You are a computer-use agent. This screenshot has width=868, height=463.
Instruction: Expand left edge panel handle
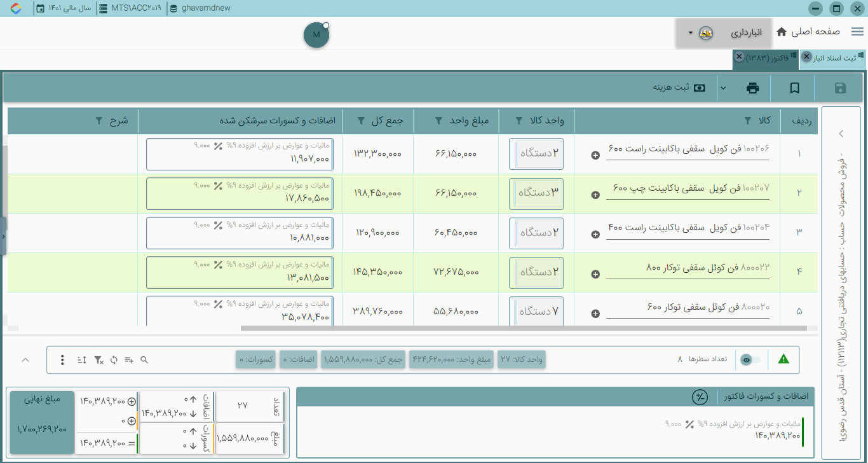tap(3, 236)
